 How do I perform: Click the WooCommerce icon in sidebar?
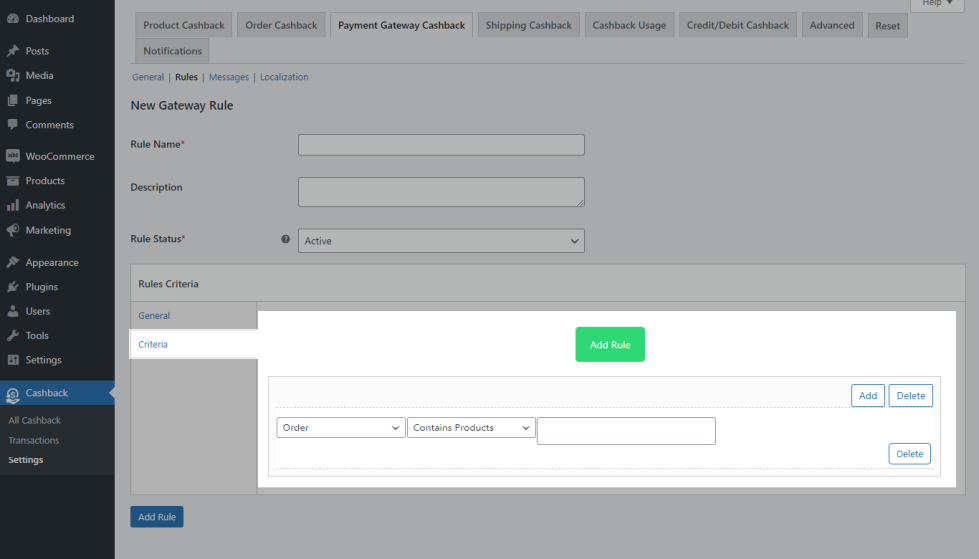(13, 157)
